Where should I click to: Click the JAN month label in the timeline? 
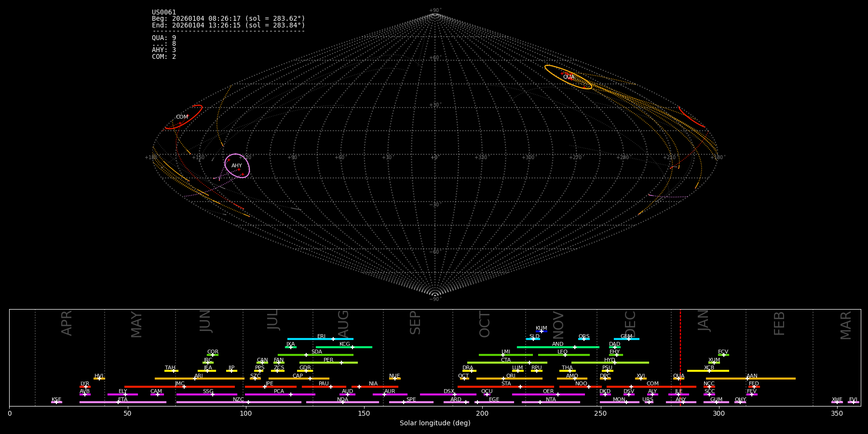704,321
